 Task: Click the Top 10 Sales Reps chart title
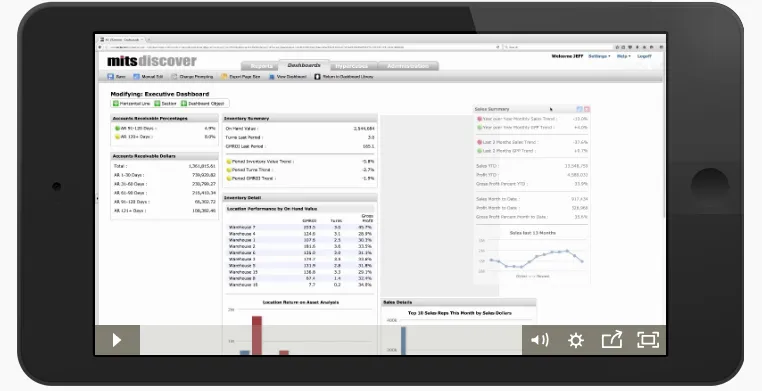[x=459, y=313]
